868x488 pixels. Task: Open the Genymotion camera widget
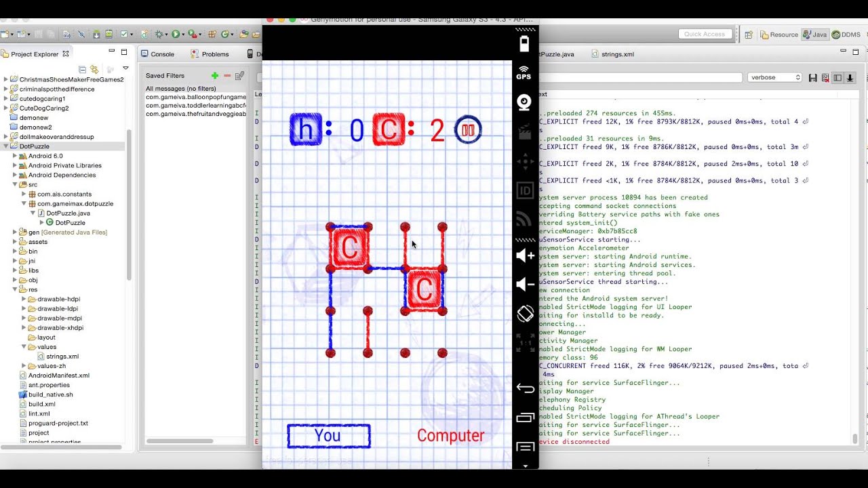(x=524, y=102)
